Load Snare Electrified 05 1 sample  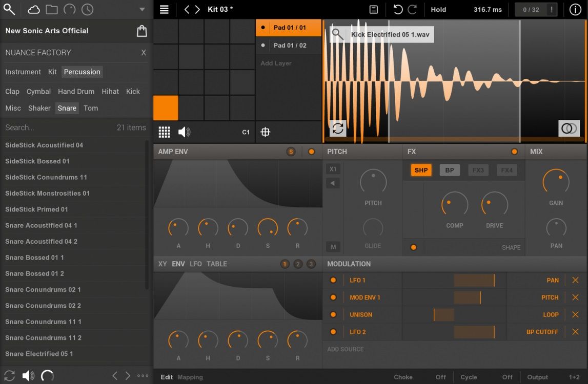pos(74,354)
